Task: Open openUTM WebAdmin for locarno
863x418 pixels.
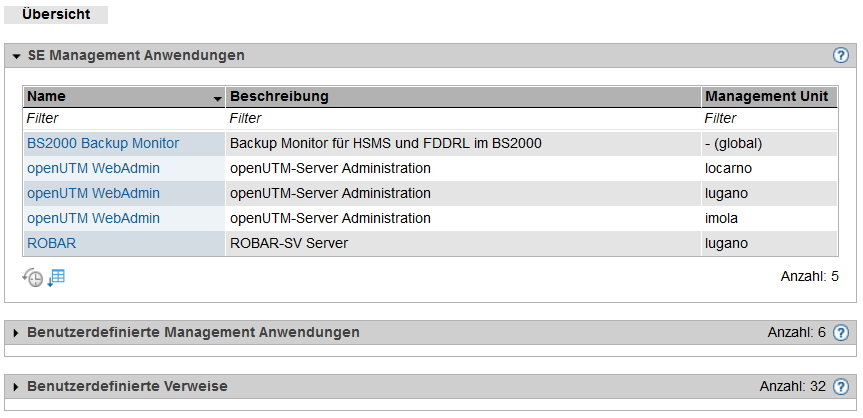Action: [x=94, y=169]
